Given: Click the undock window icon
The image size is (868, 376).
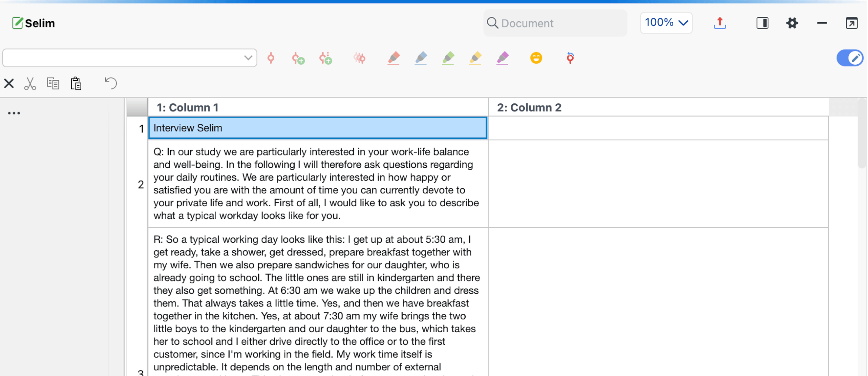Looking at the screenshot, I should (852, 23).
